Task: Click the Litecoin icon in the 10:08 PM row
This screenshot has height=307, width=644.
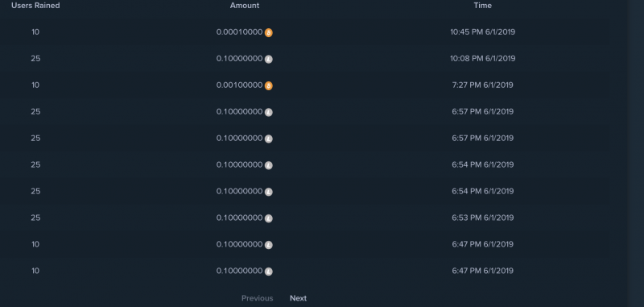Action: click(268, 59)
